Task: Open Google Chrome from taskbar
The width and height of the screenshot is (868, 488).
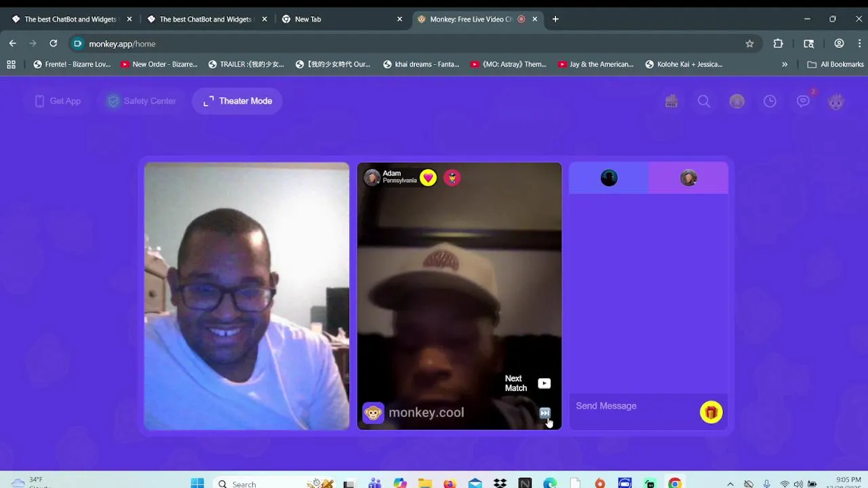Action: tap(675, 483)
